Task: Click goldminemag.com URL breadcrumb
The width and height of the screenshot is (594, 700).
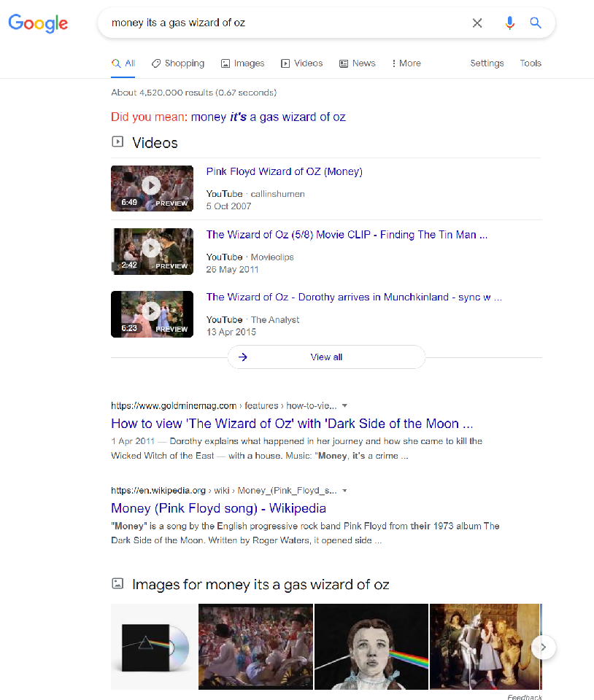Action: pos(224,406)
